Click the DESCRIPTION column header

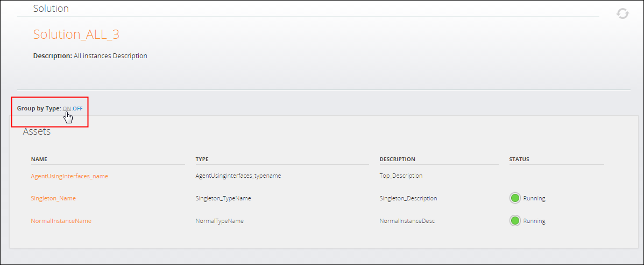pos(397,159)
